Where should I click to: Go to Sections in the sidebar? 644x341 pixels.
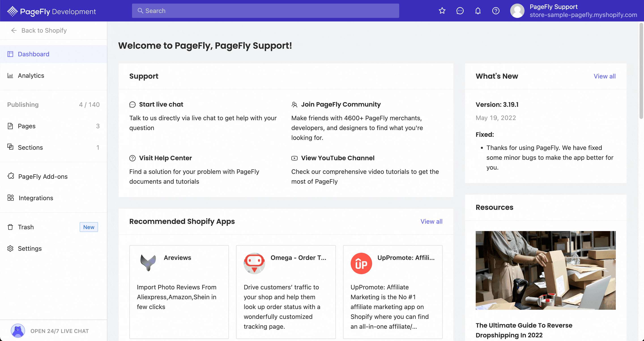pyautogui.click(x=53, y=147)
